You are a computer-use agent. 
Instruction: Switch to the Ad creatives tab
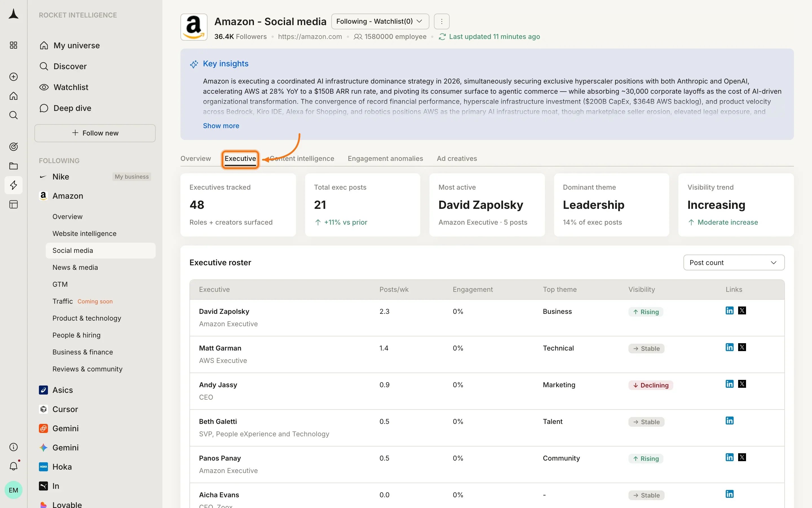(x=457, y=159)
